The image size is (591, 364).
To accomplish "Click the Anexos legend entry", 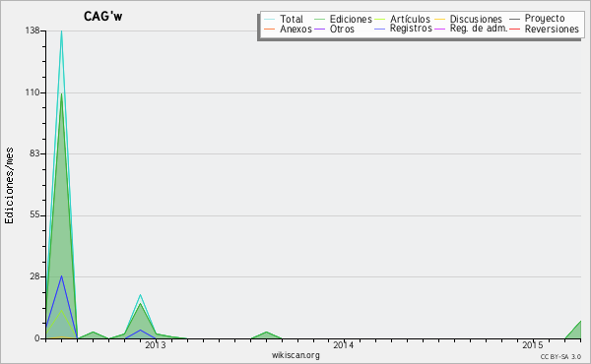I will pyautogui.click(x=295, y=29).
